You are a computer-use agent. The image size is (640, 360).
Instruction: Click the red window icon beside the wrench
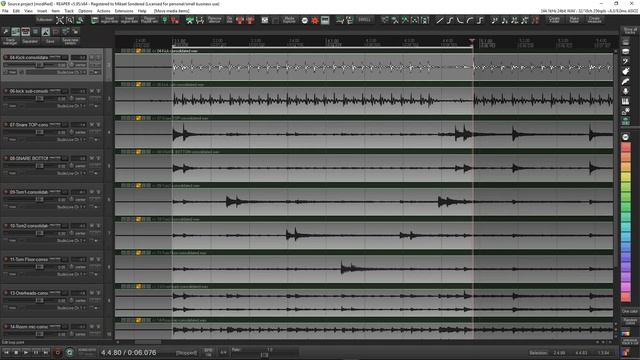coord(25,31)
